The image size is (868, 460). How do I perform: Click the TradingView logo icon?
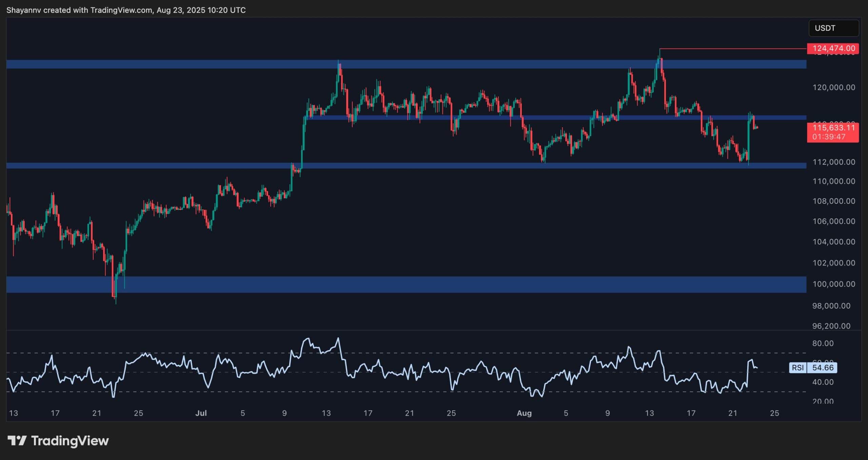[x=17, y=441]
